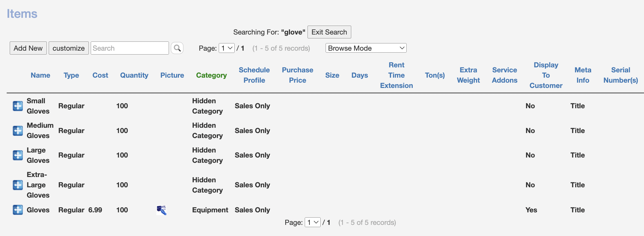Sort by Display To Customer header

coord(546,75)
